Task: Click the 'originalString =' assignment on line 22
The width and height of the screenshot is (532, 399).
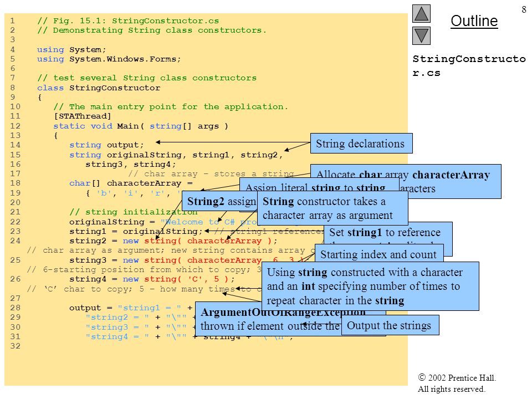Action: click(112, 222)
